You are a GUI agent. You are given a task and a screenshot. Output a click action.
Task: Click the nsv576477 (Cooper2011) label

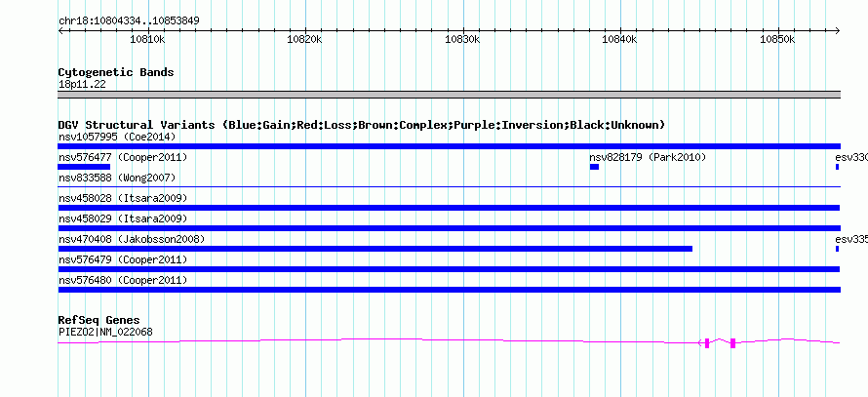point(123,157)
